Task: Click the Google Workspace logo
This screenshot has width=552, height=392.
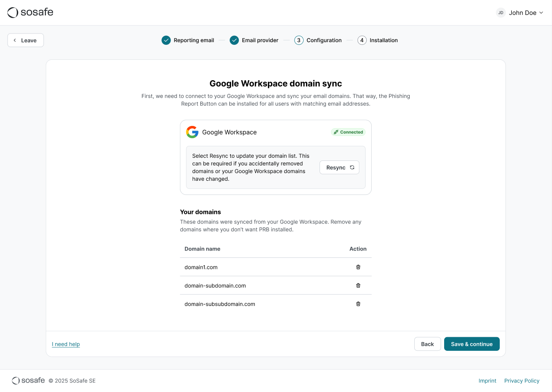Action: tap(192, 132)
